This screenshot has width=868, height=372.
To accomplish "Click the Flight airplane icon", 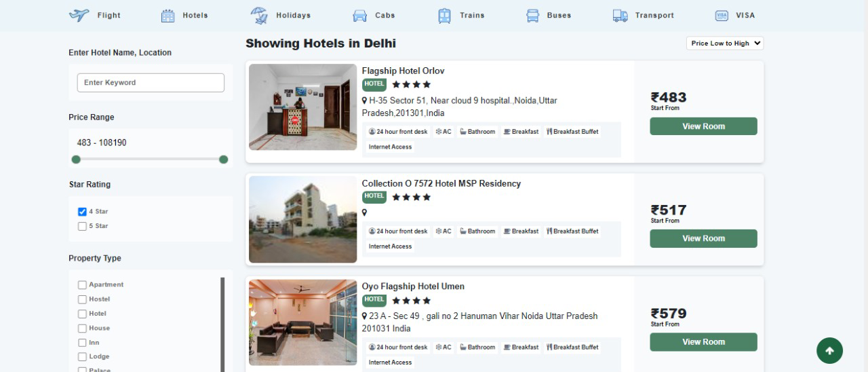I will click(79, 15).
